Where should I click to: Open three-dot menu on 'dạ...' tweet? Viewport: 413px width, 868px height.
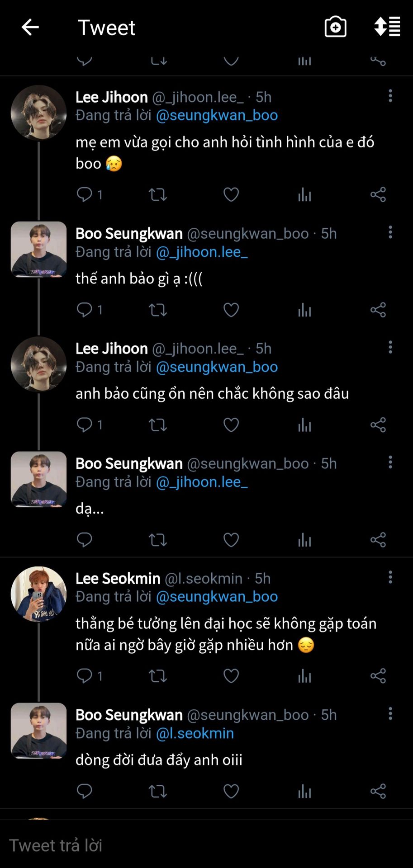tap(390, 462)
